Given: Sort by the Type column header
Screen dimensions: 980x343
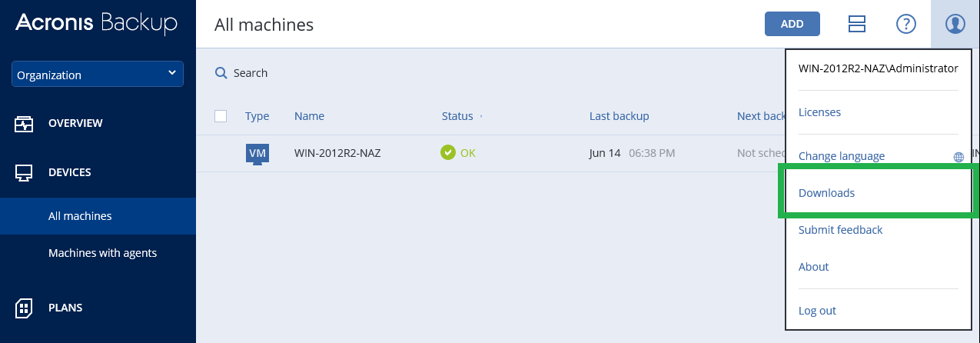Looking at the screenshot, I should coord(257,116).
